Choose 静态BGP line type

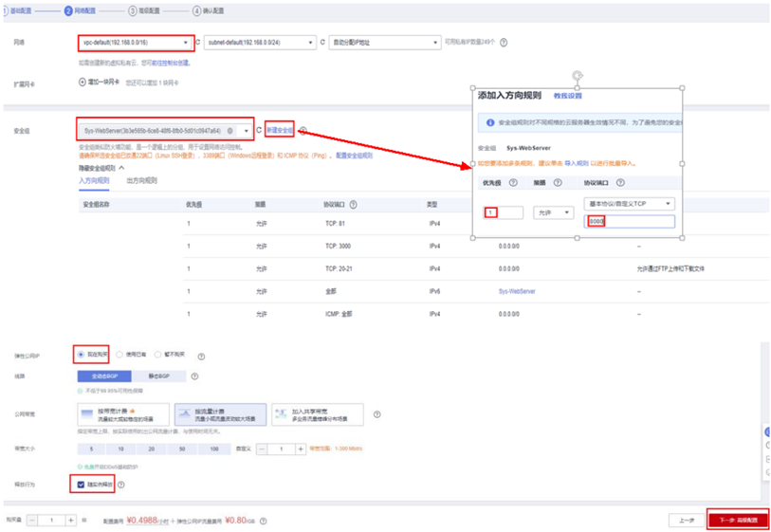coord(158,376)
